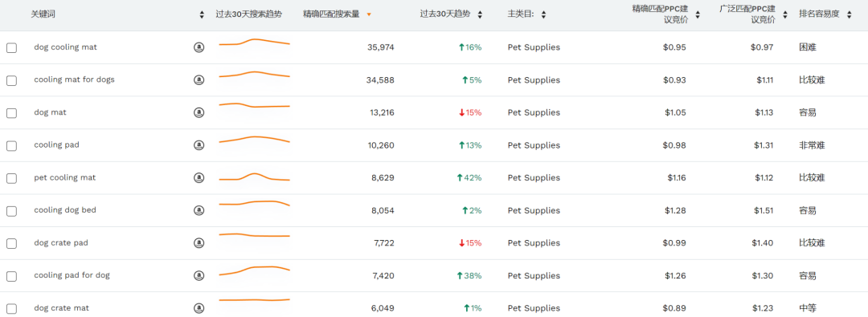Click search volume 35,974
This screenshot has width=868, height=317.
pos(380,47)
